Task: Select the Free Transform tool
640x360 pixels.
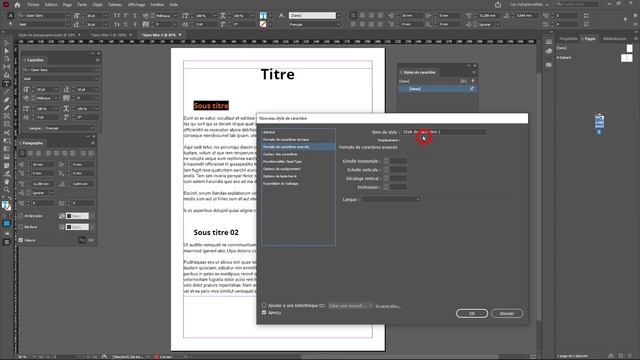Action: [7, 141]
